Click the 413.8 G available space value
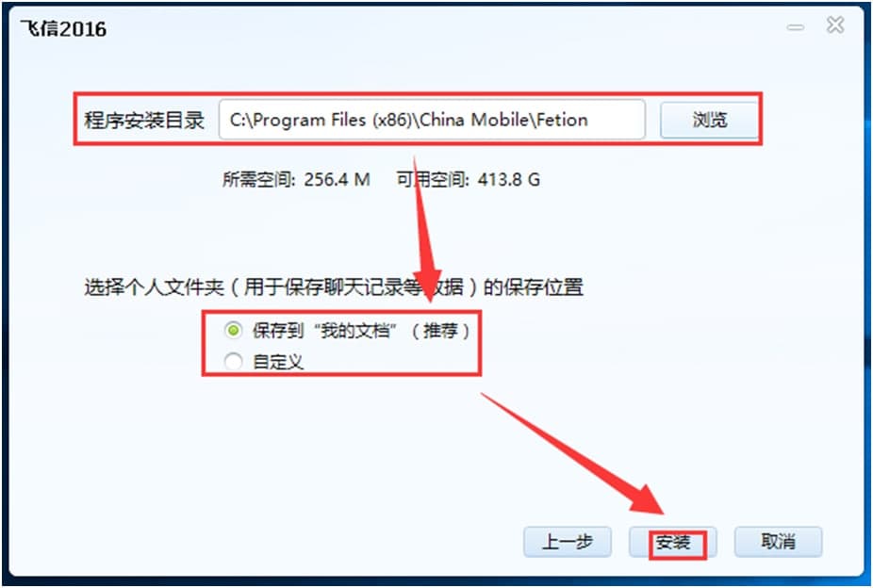This screenshot has height=588, width=873. pyautogui.click(x=508, y=180)
